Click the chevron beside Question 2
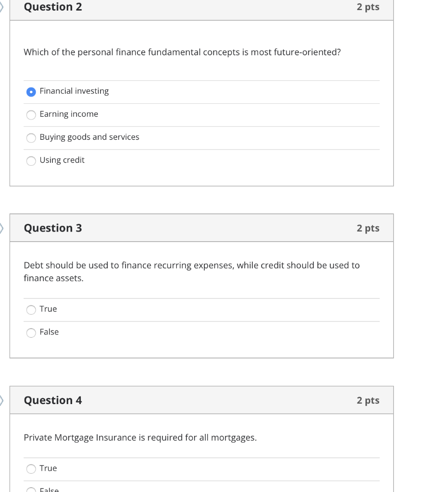The image size is (448, 492). (x=2, y=7)
